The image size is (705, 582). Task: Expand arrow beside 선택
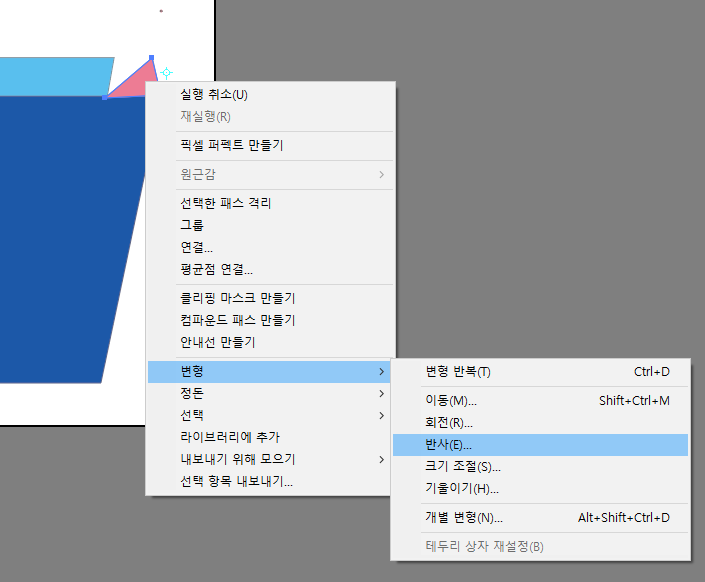381,416
